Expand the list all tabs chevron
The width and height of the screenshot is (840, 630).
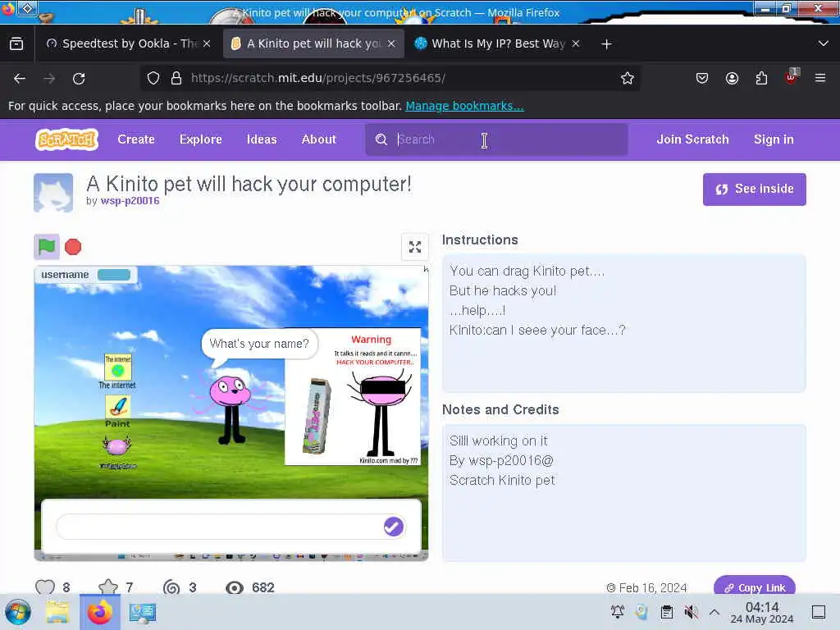coord(824,43)
